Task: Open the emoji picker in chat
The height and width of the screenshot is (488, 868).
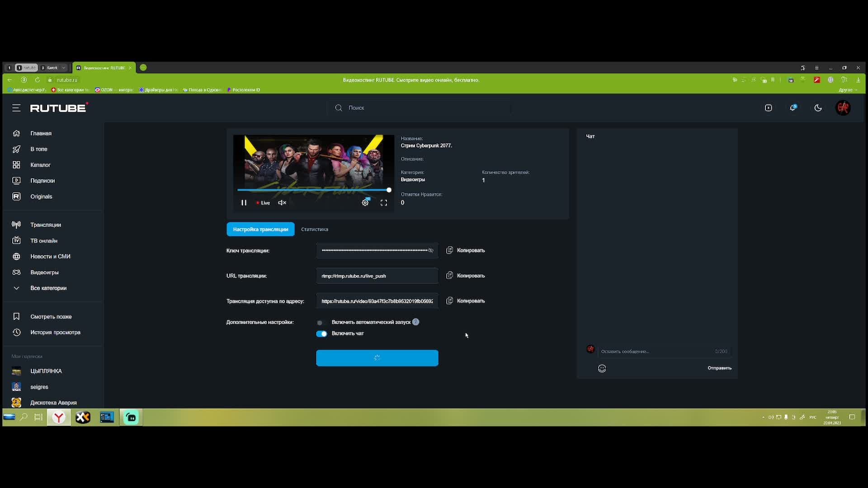Action: tap(602, 368)
